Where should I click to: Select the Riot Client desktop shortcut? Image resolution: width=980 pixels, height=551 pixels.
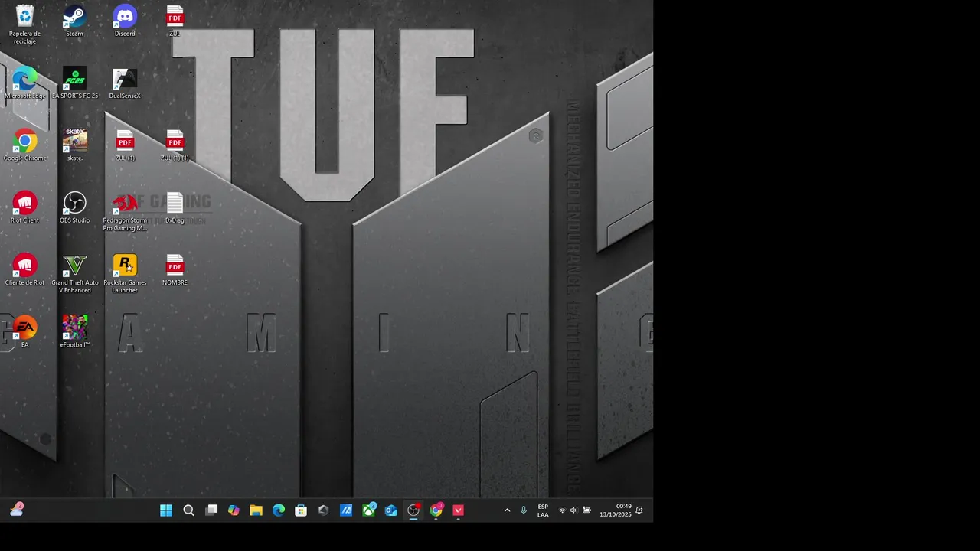[24, 207]
